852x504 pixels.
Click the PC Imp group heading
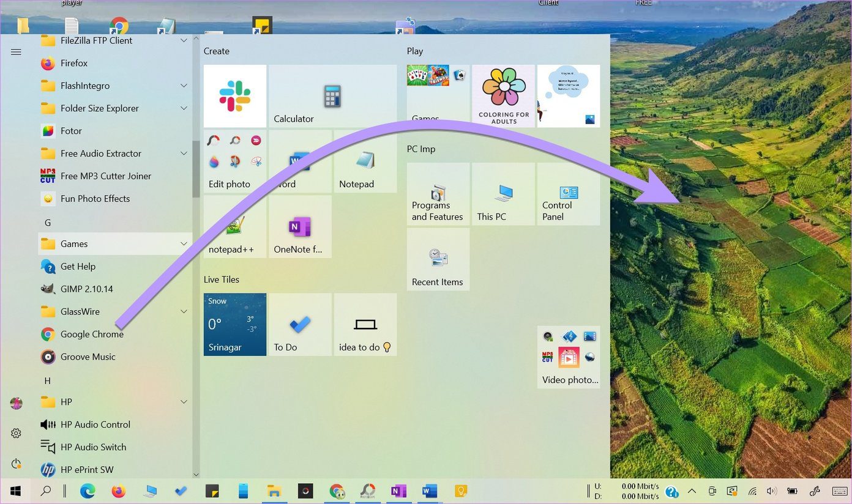pyautogui.click(x=421, y=149)
